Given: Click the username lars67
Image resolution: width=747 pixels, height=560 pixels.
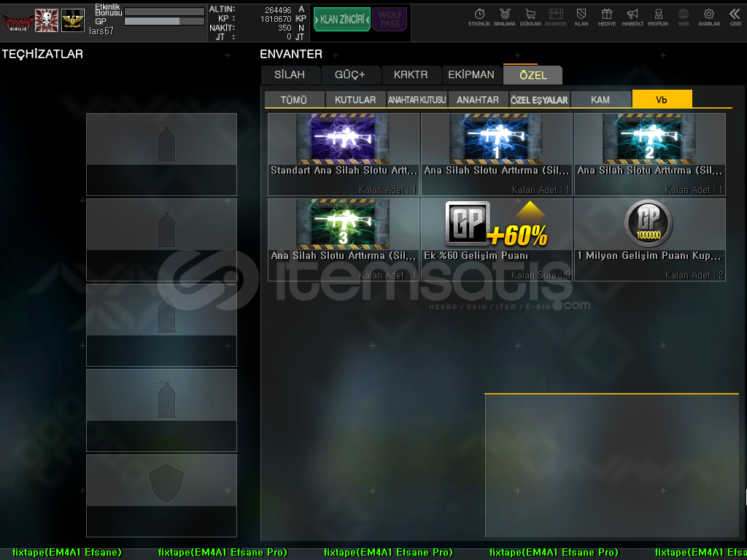Looking at the screenshot, I should click(101, 31).
